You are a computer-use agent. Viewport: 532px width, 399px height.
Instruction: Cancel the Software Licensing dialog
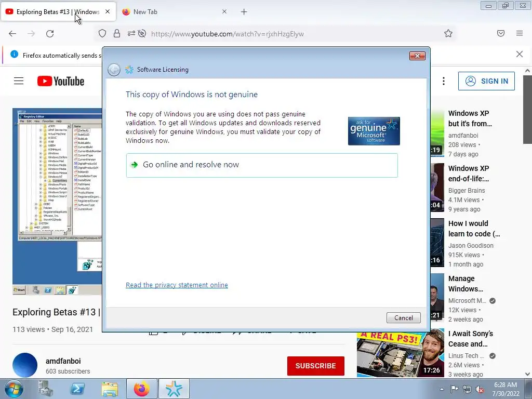[x=403, y=317]
